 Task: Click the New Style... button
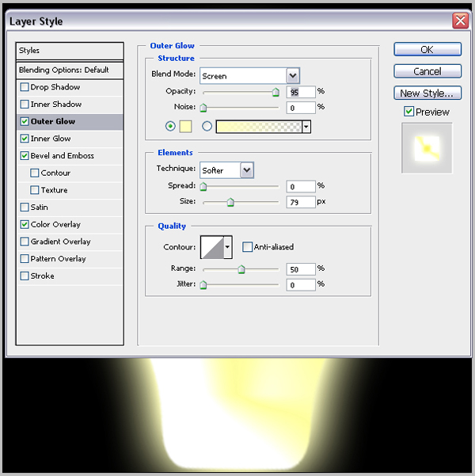[427, 93]
